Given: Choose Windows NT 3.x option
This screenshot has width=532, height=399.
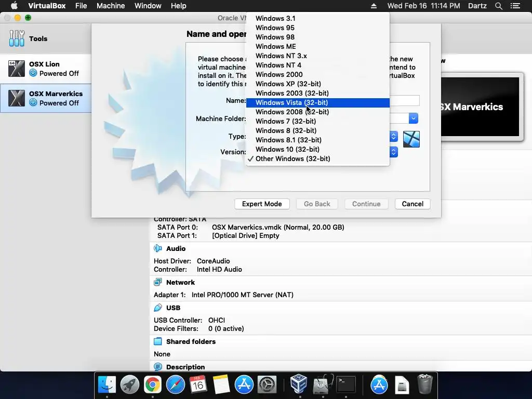Looking at the screenshot, I should pyautogui.click(x=317, y=56).
